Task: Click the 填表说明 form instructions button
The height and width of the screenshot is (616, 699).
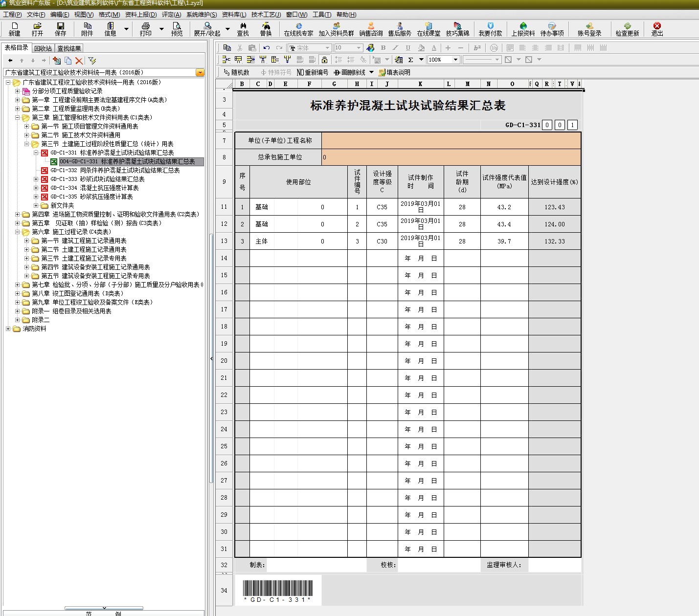Action: (394, 72)
